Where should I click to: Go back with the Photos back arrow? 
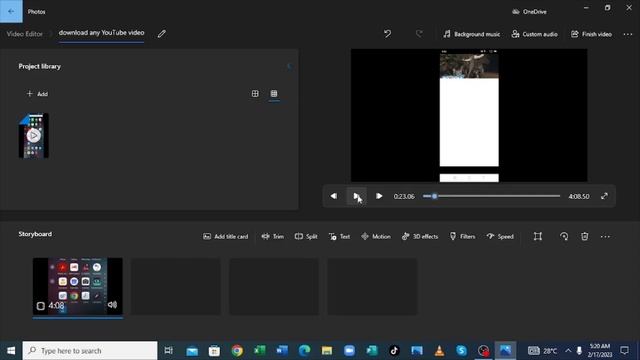(x=11, y=11)
